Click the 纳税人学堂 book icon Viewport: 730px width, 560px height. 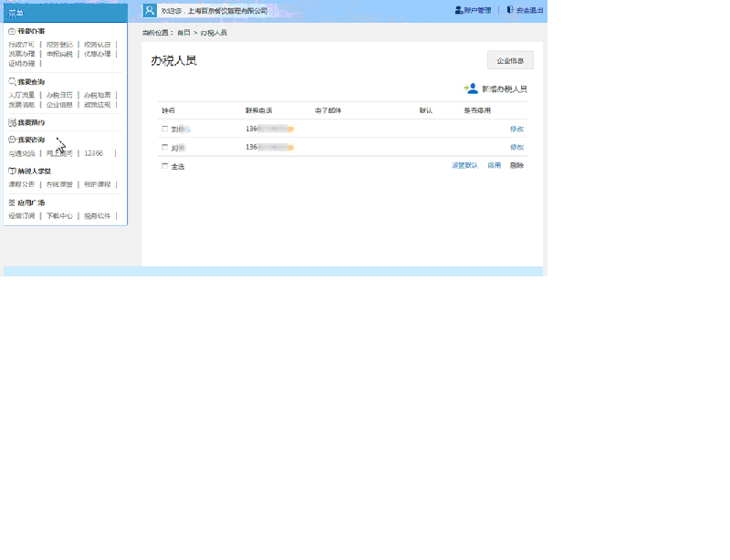12,171
